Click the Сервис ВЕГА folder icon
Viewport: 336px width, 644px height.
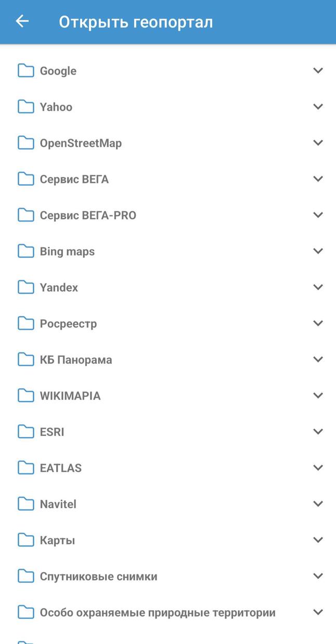[x=25, y=178]
